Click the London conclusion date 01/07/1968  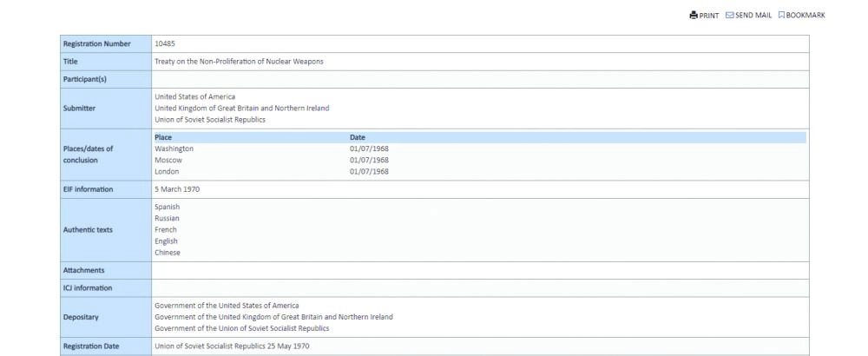tap(369, 171)
